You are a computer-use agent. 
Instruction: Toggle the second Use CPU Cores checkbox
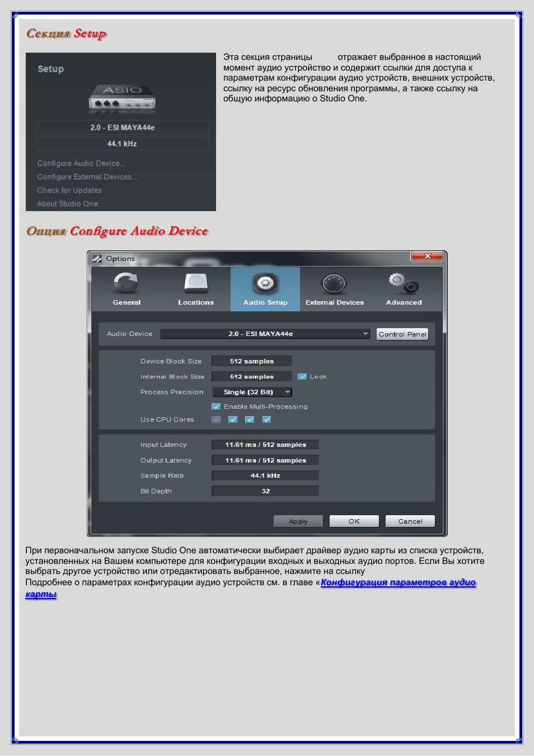233,419
